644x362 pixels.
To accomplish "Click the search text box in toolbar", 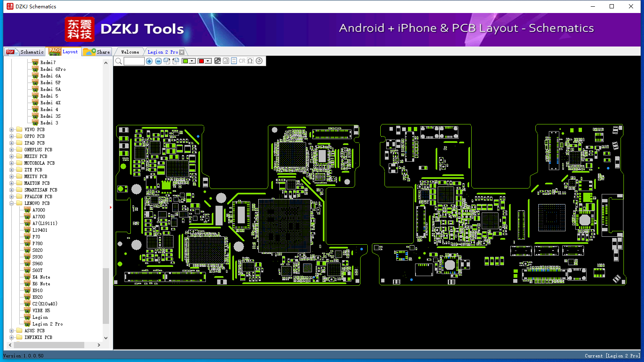I will (134, 61).
